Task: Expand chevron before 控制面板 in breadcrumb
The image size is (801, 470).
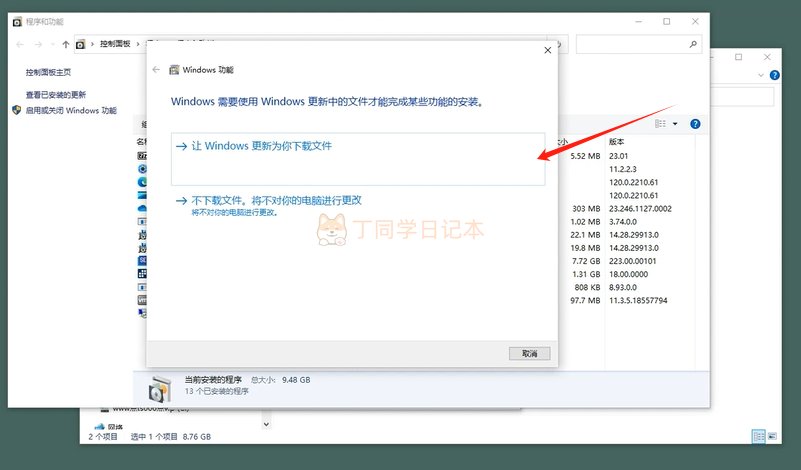Action: (92, 44)
